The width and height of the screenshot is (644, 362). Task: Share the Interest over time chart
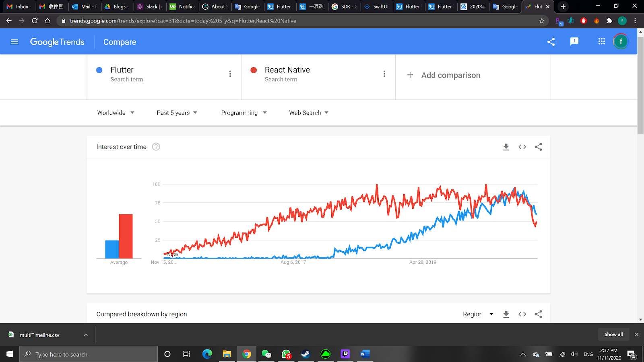538,147
